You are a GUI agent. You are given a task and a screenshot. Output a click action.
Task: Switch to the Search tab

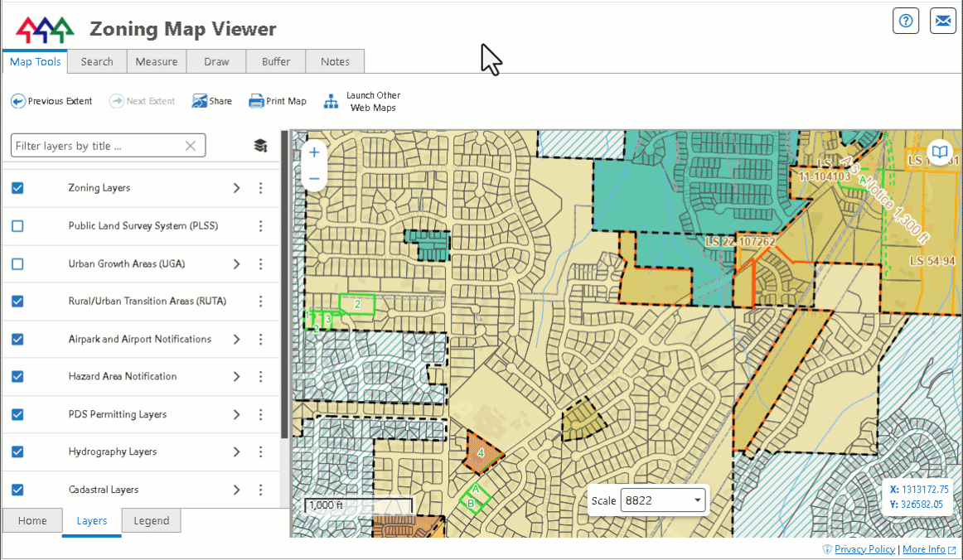(x=97, y=61)
